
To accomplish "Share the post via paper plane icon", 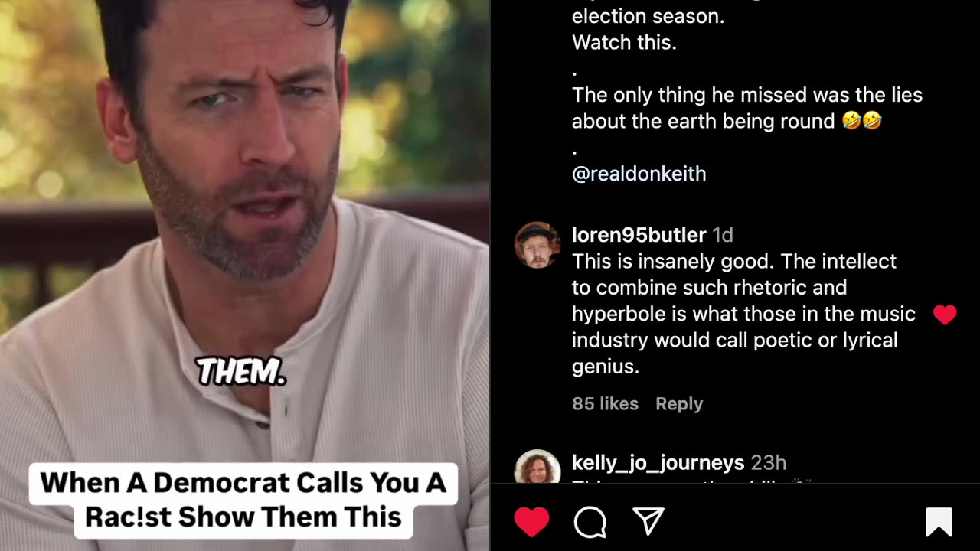I will (x=648, y=521).
